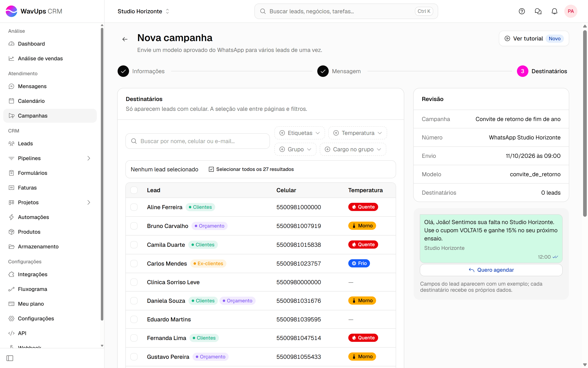Click the Produtos box icon
The image size is (588, 368).
(x=11, y=232)
